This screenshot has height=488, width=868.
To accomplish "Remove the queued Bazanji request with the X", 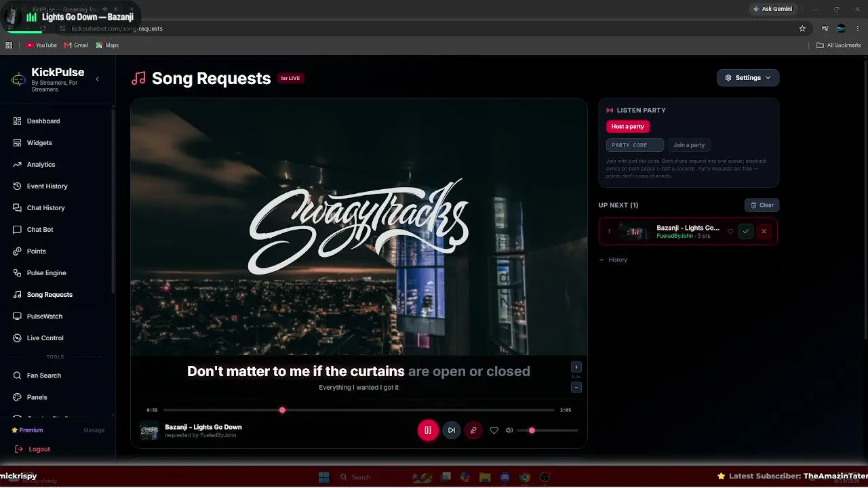I will [764, 232].
